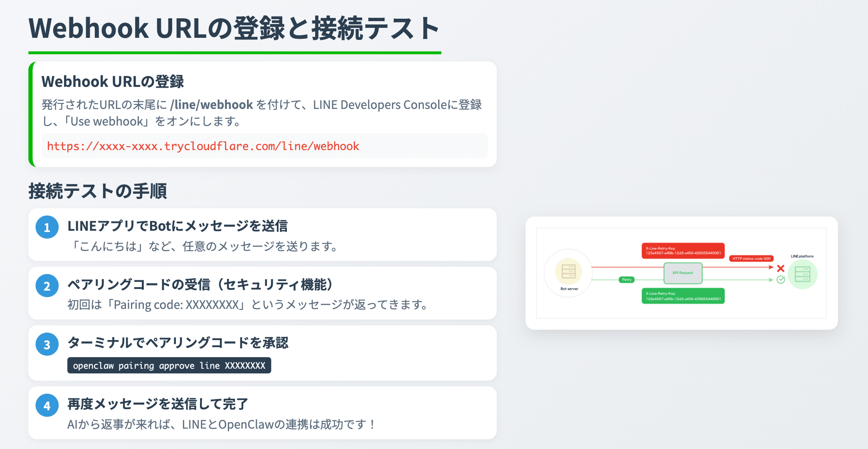This screenshot has width=868, height=449.
Task: Click the blue step 4 number circle
Action: (x=47, y=406)
